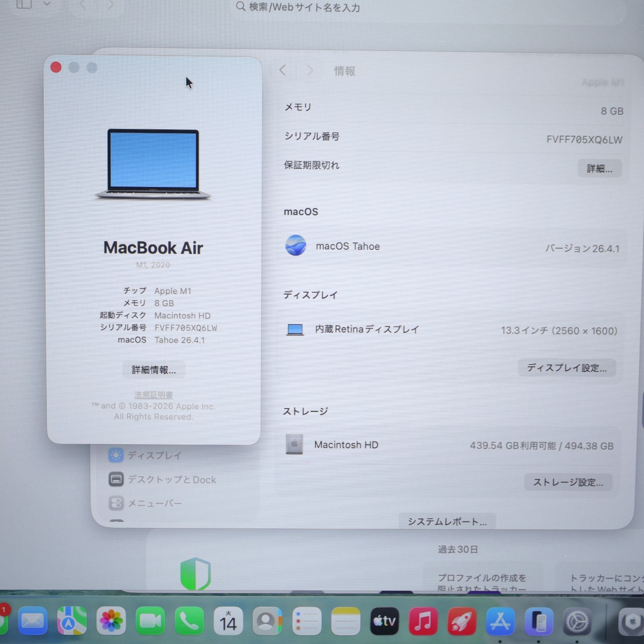Select デスクトップとDock in the settings sidebar
644x644 pixels.
click(162, 479)
